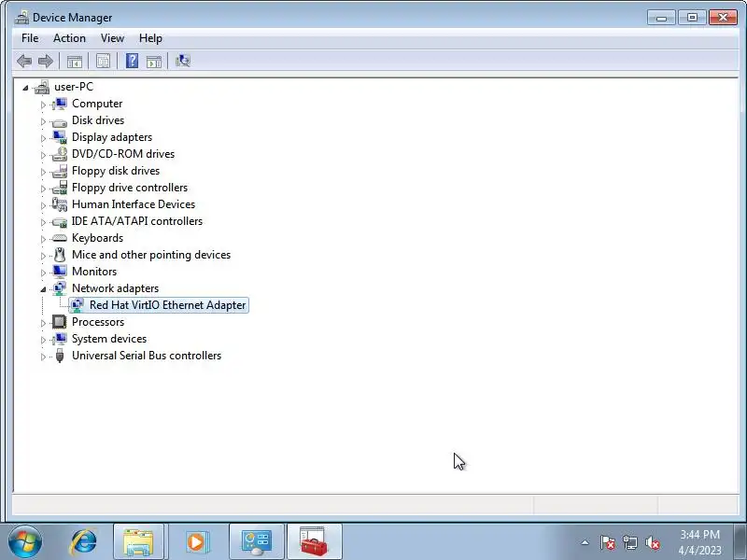Select IDE ATA/ATAPI controllers label
The width and height of the screenshot is (747, 560).
tap(136, 221)
